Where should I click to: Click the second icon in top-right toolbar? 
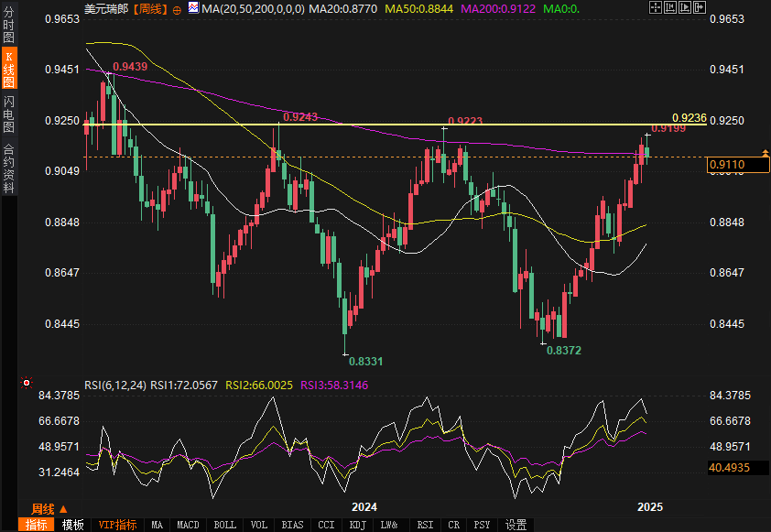click(668, 7)
